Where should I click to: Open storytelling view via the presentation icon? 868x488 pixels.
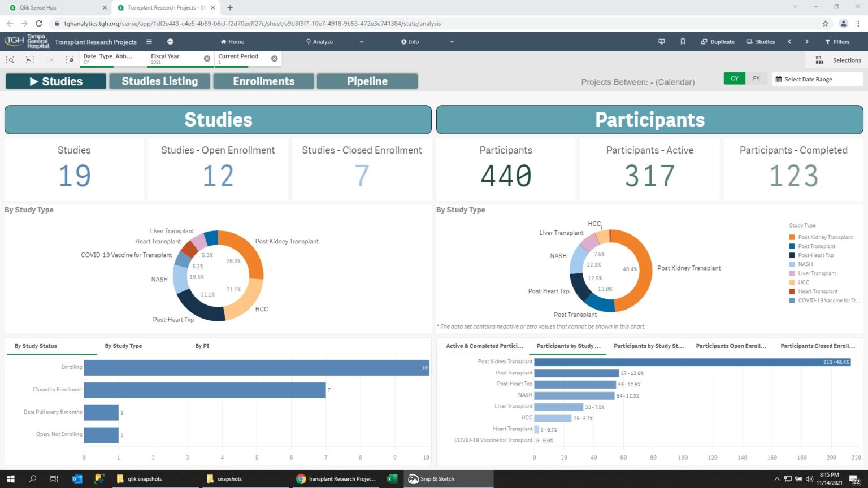coord(661,41)
